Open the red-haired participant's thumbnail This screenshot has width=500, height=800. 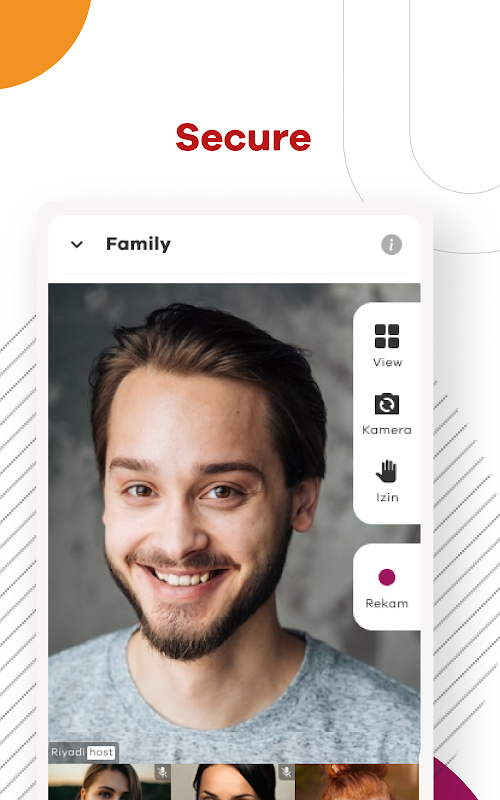[357, 782]
